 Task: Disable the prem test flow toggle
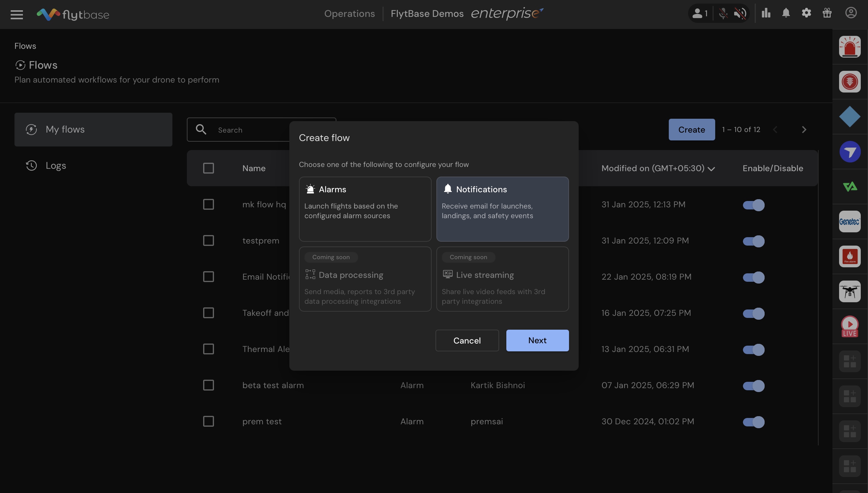(753, 422)
